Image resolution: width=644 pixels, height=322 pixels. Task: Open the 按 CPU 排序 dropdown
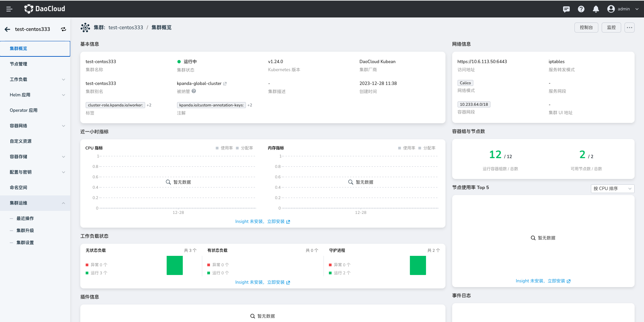[612, 189]
